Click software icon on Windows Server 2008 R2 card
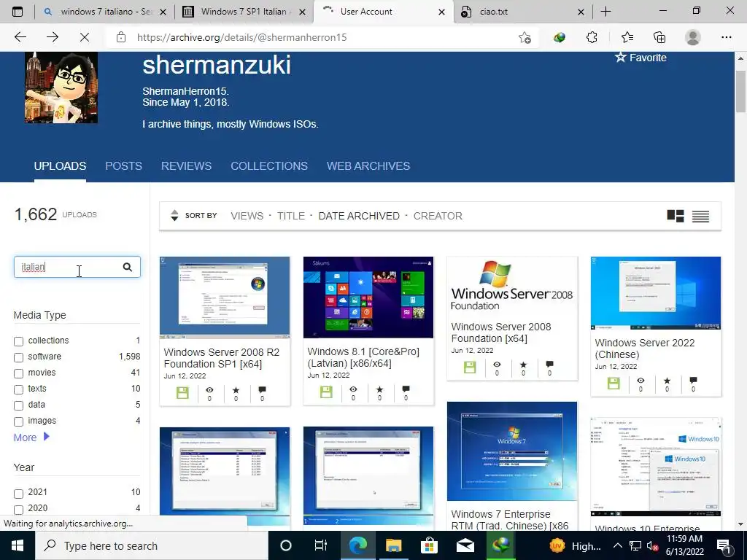The height and width of the screenshot is (560, 747). click(x=182, y=392)
